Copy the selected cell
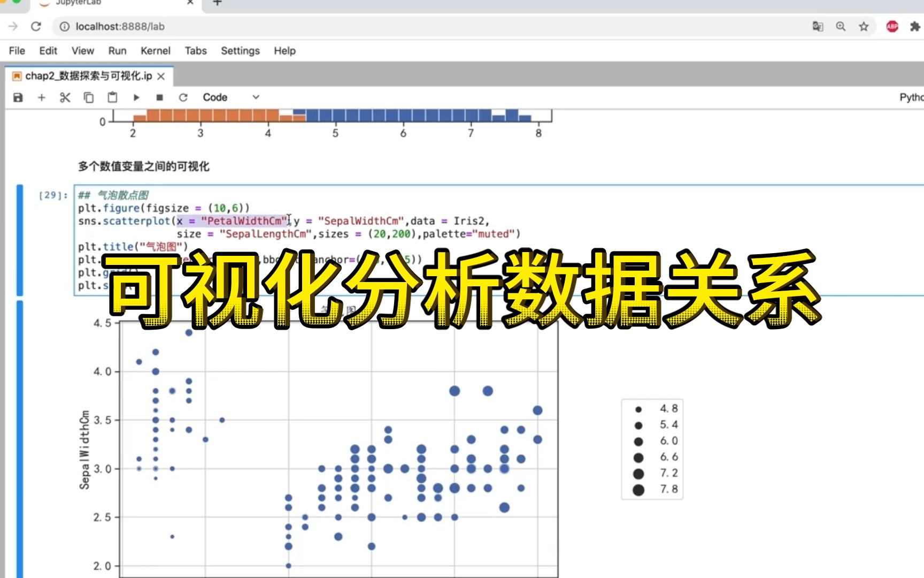924x578 pixels. click(x=88, y=97)
